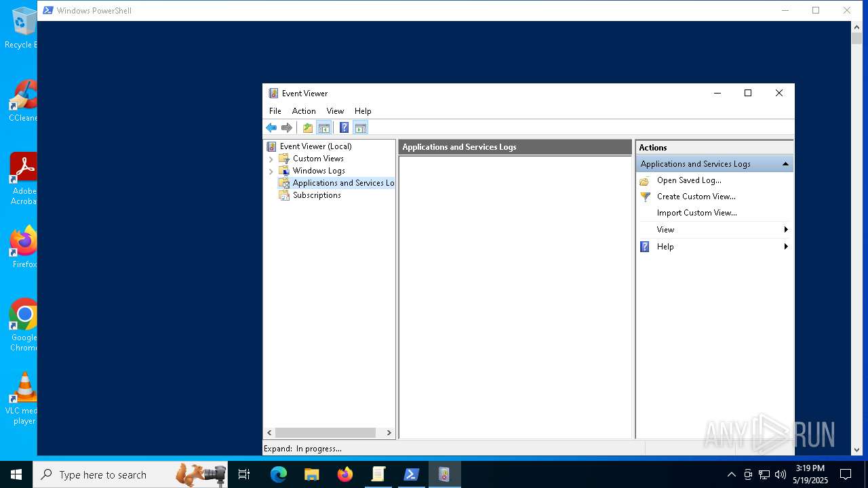
Task: Open File Explorer from taskbar
Action: pos(311,474)
